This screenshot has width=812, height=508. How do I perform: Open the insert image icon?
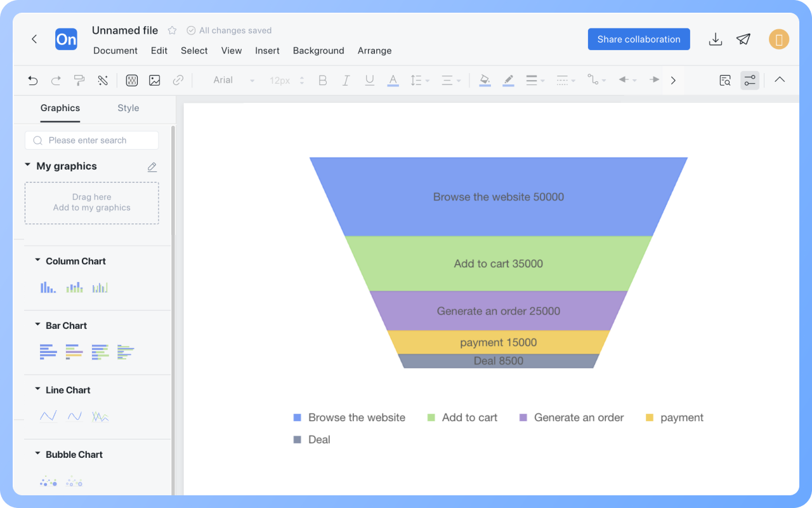click(154, 80)
